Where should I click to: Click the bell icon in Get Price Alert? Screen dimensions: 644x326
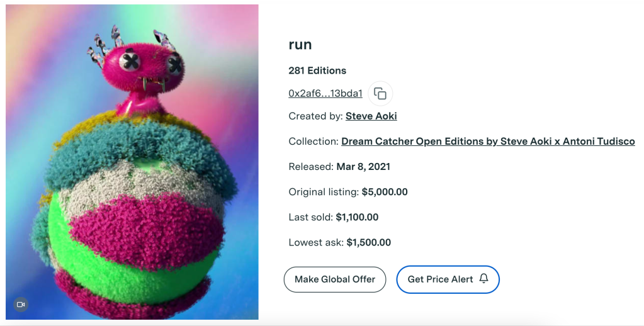click(483, 279)
